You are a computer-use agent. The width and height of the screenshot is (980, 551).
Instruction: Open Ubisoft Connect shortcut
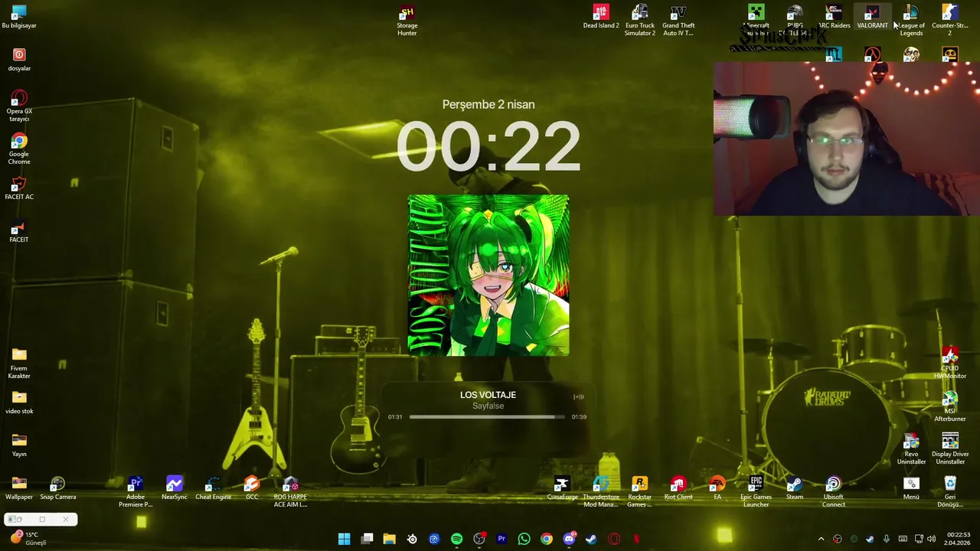[834, 491]
